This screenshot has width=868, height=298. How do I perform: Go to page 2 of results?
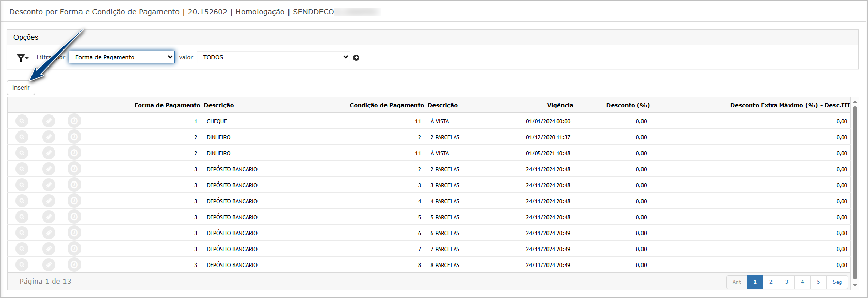770,282
